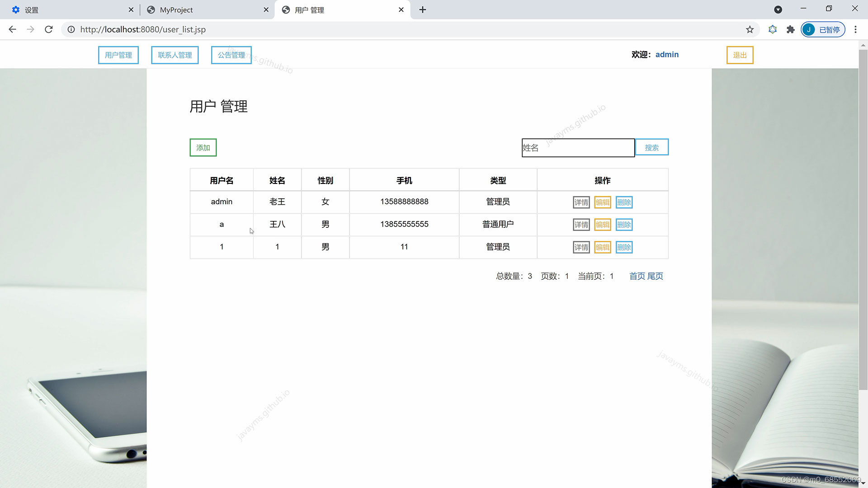
Task: Switch to the MyProject tab
Action: (x=203, y=9)
